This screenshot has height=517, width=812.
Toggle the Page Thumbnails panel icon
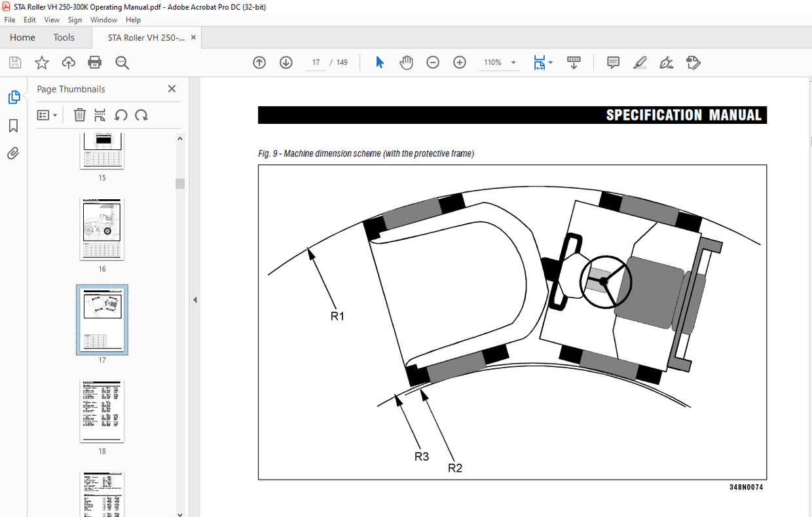pos(13,98)
